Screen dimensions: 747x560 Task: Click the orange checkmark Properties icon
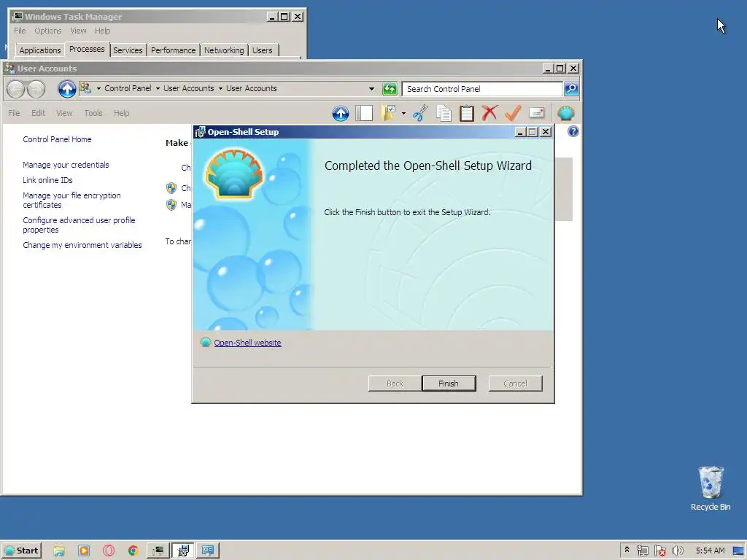pyautogui.click(x=513, y=113)
